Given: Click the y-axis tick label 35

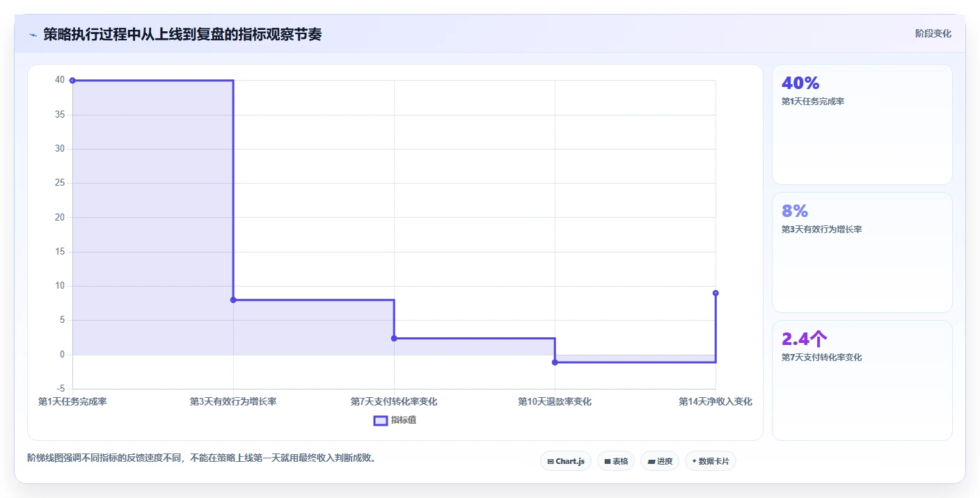Looking at the screenshot, I should 60,115.
